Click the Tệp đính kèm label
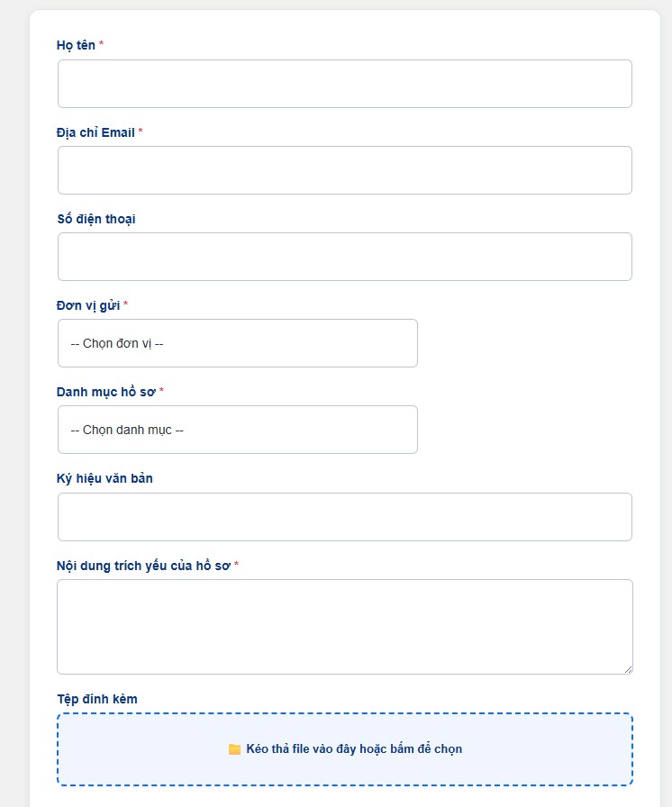 (96, 699)
